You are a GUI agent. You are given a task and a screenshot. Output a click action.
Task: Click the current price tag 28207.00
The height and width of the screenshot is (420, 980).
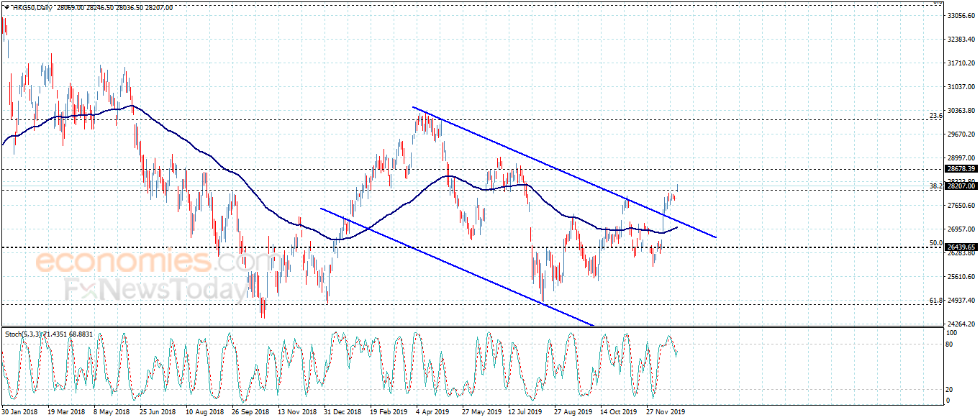pyautogui.click(x=961, y=186)
